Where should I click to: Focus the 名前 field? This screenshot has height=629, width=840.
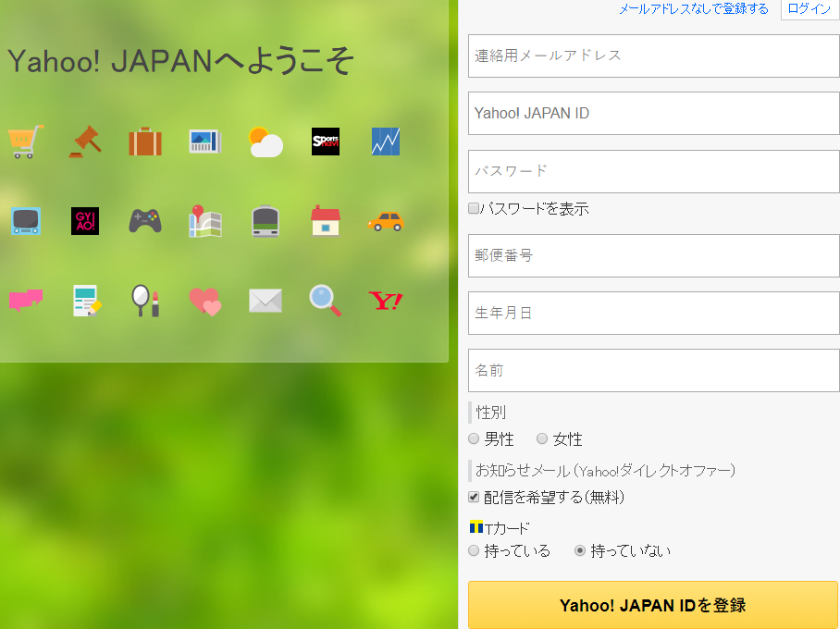pos(653,371)
